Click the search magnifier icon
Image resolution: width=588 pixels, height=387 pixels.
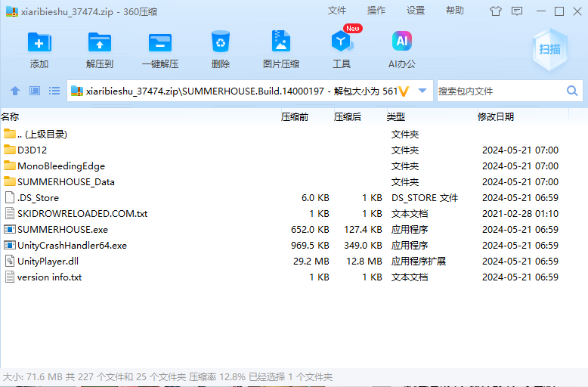click(572, 91)
